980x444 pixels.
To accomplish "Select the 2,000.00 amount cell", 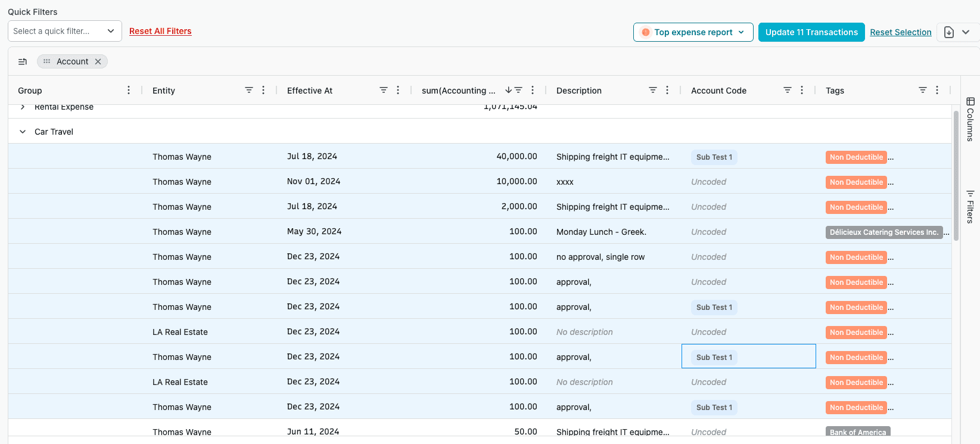I will pyautogui.click(x=479, y=206).
